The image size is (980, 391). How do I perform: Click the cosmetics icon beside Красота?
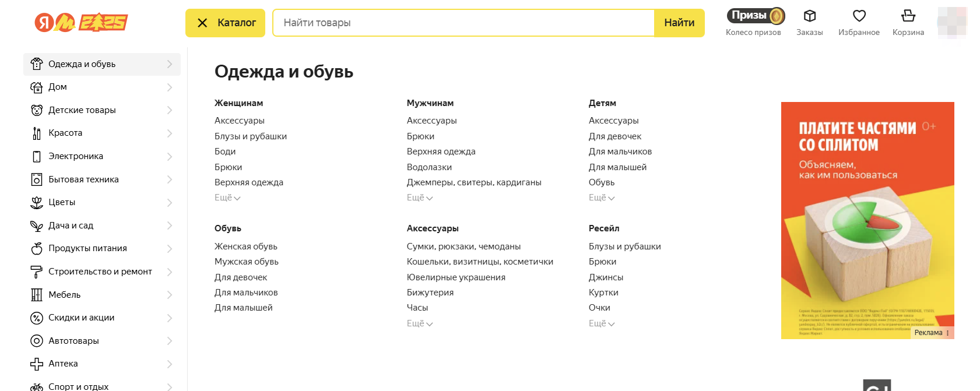pyautogui.click(x=37, y=133)
